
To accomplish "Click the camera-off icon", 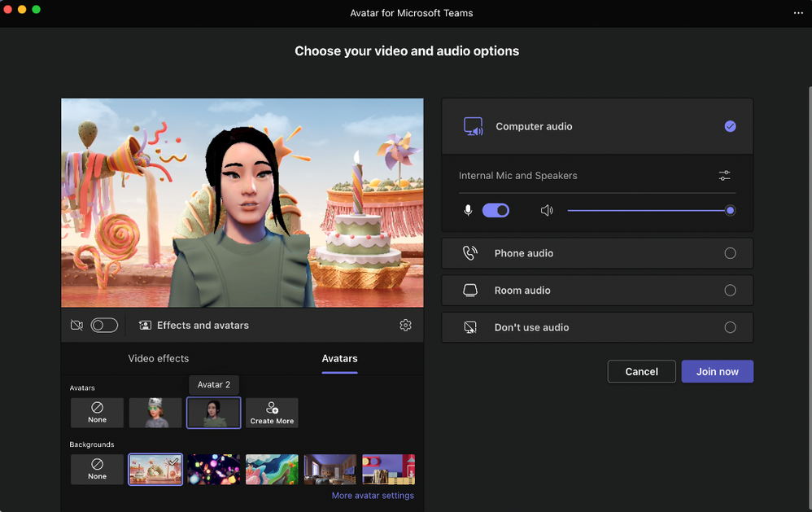I will (76, 326).
